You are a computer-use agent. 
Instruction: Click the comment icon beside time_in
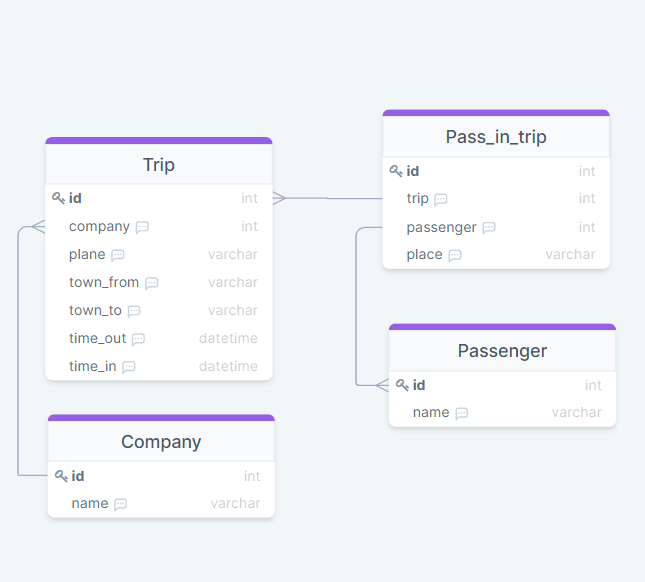pos(129,367)
